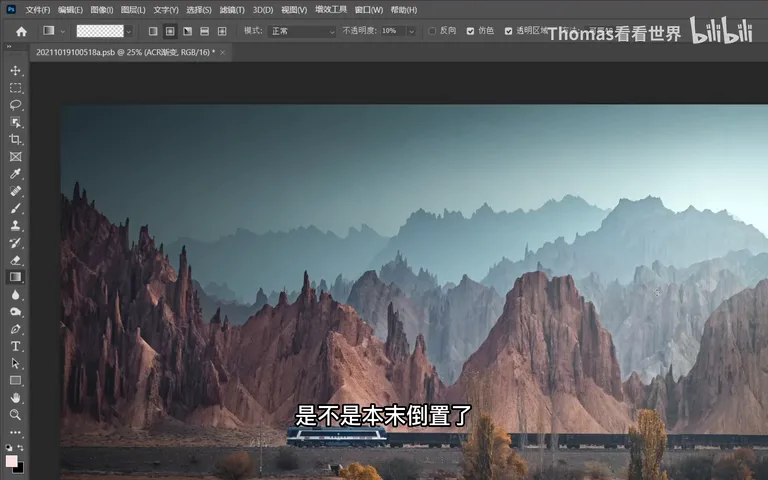Open the 文字(Y) menu
This screenshot has height=480, width=768.
point(166,10)
